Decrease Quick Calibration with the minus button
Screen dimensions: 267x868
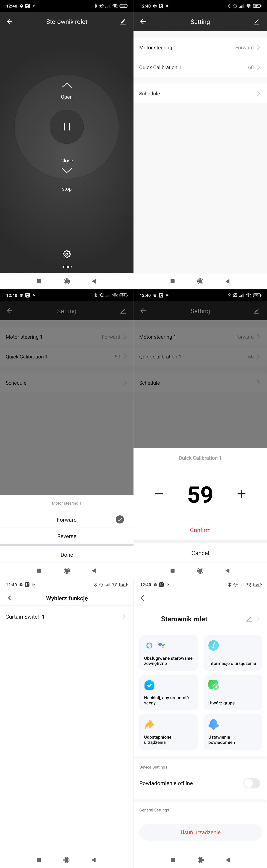coord(159,494)
